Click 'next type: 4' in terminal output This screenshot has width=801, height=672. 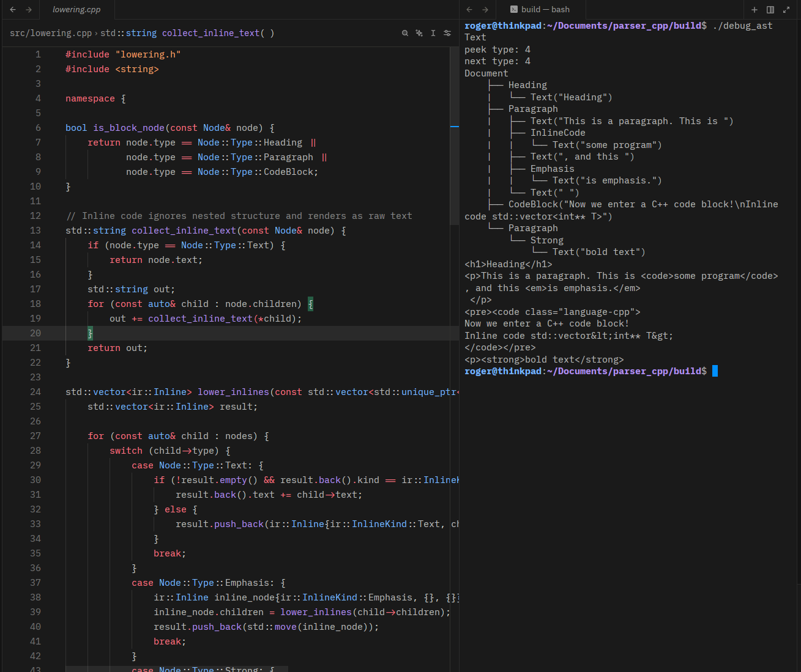coord(497,61)
